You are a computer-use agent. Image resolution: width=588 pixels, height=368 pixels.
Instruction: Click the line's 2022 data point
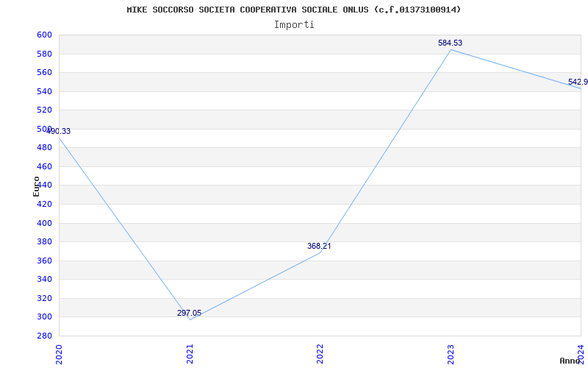pyautogui.click(x=320, y=252)
